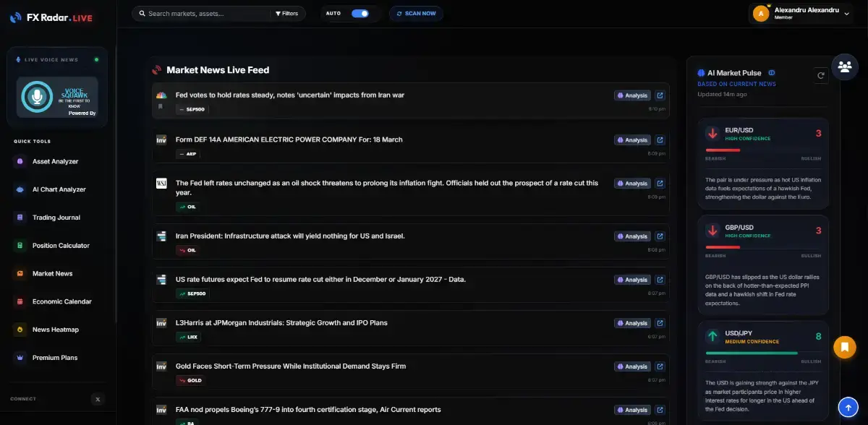The width and height of the screenshot is (868, 425).
Task: Click the AEP ticker tag
Action: [x=188, y=154]
